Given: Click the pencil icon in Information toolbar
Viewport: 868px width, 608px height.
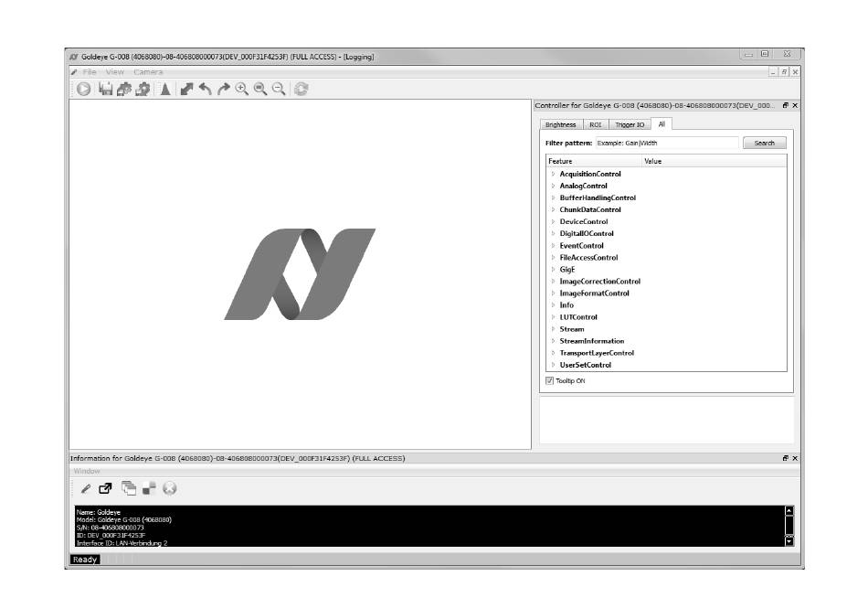Looking at the screenshot, I should [x=85, y=488].
